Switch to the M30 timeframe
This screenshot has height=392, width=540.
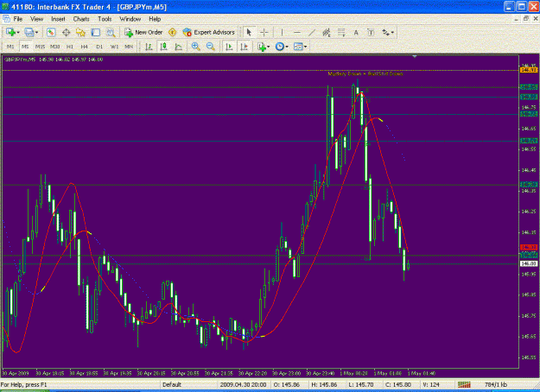coord(54,47)
